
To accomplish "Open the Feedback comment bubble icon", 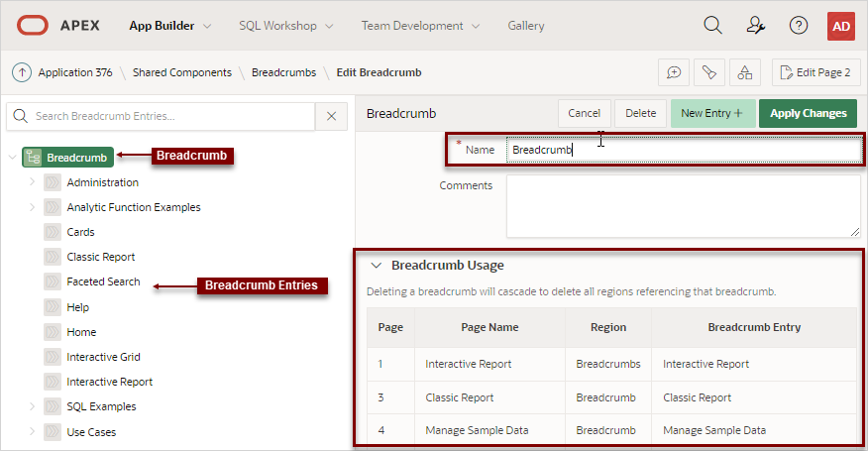I will click(674, 72).
